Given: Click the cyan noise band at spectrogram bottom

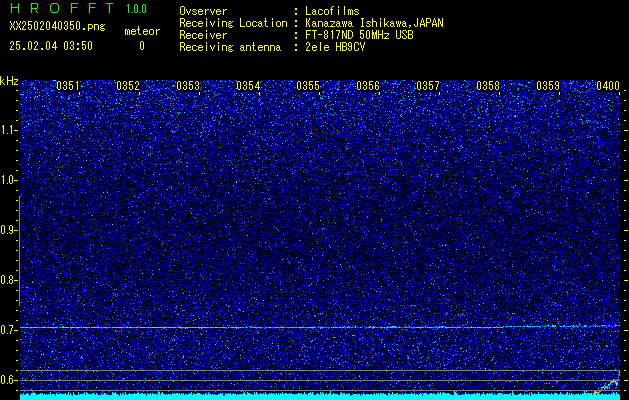Looking at the screenshot, I should click(320, 397).
